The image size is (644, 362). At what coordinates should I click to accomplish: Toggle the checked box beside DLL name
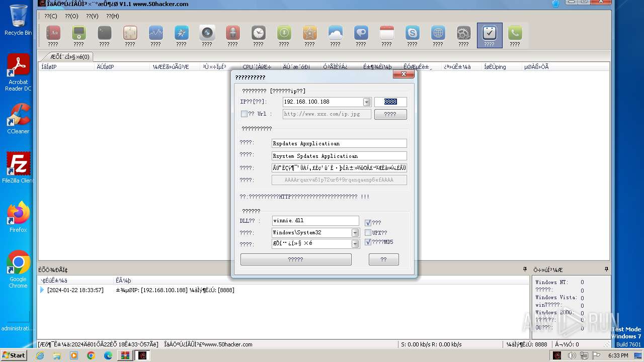click(368, 223)
